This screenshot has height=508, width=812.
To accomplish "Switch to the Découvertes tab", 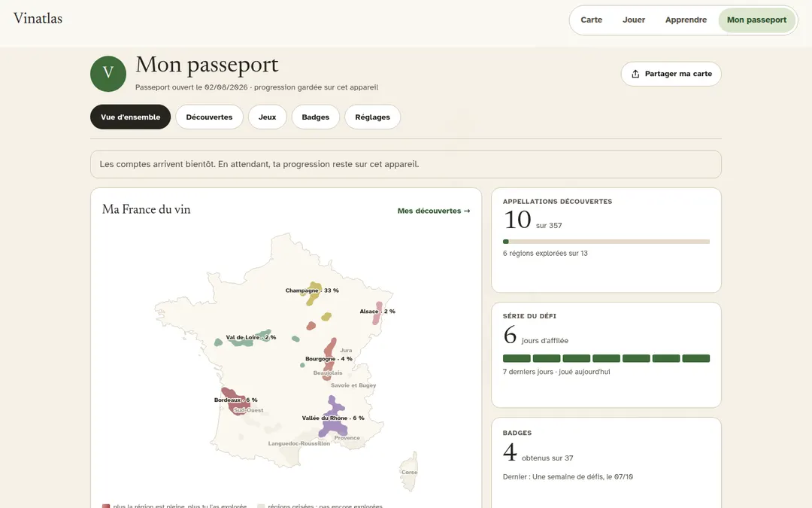I will [209, 117].
